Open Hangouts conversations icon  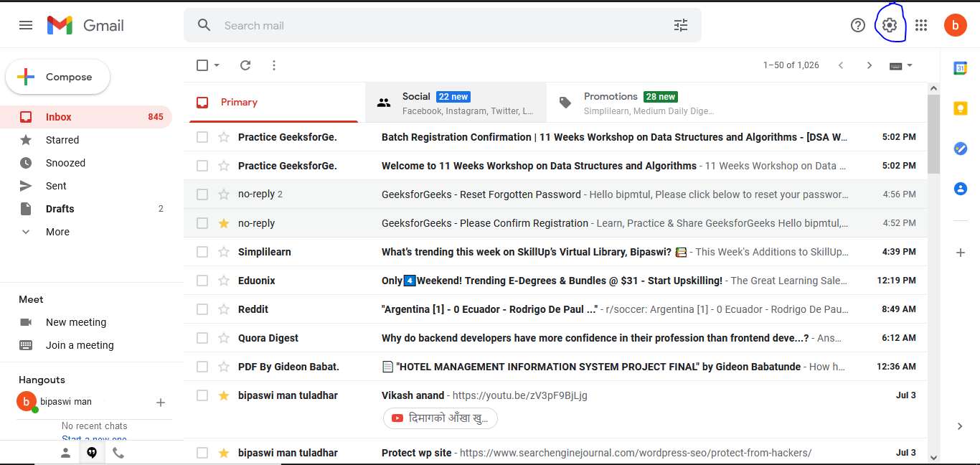coord(92,453)
